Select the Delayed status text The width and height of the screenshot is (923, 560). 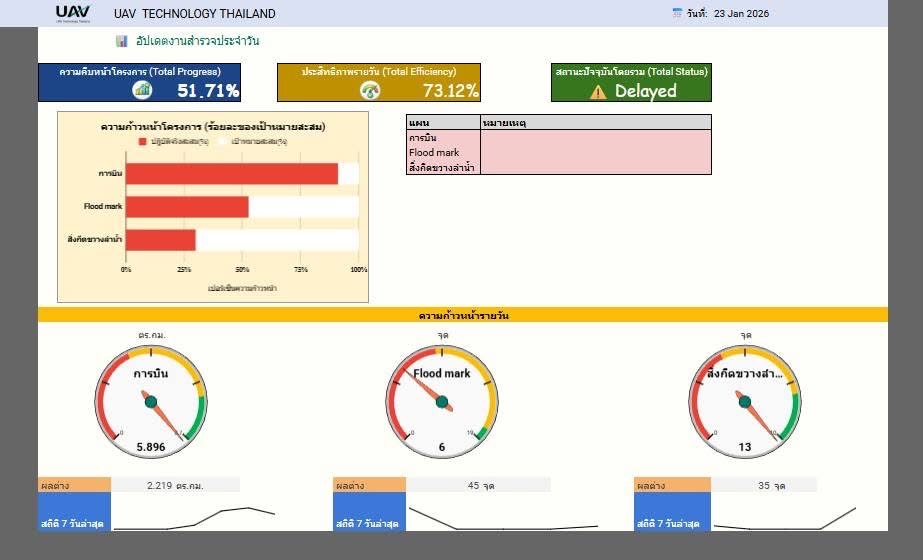(646, 91)
